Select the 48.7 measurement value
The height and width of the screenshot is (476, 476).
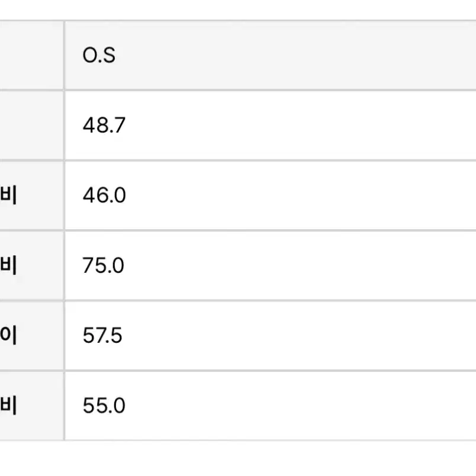pyautogui.click(x=104, y=125)
